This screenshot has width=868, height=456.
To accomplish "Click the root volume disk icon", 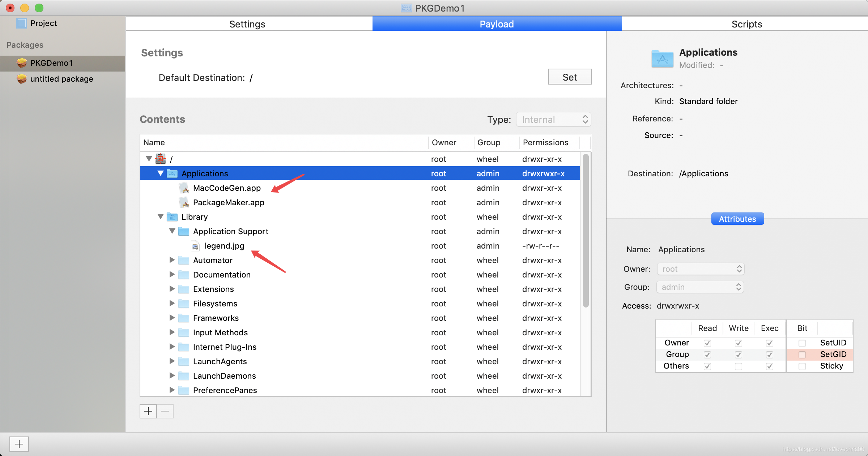I will click(x=160, y=159).
